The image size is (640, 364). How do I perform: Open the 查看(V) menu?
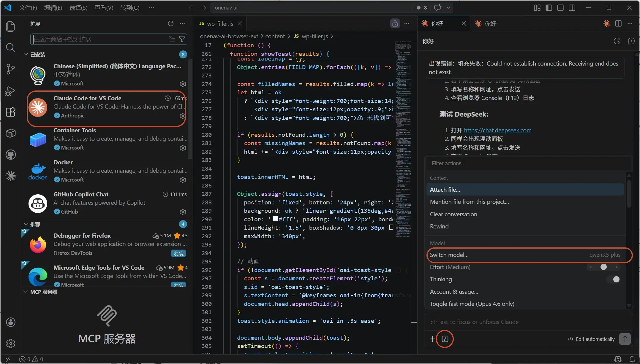[x=104, y=8]
